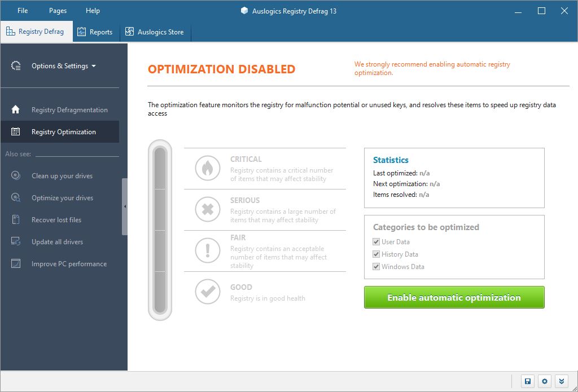Screen dimensions: 578x392
Task: Toggle the Windows Data checkbox
Action: pos(376,266)
